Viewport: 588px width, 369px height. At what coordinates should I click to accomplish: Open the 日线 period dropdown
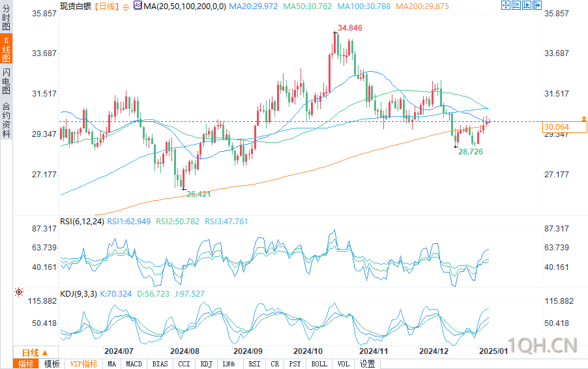pos(36,353)
